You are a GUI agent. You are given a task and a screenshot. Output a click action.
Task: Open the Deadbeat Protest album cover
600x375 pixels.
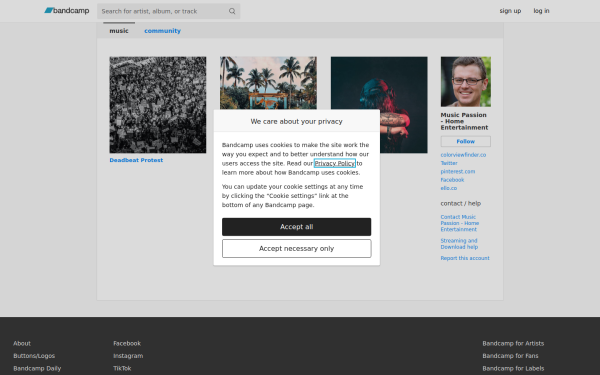[158, 105]
